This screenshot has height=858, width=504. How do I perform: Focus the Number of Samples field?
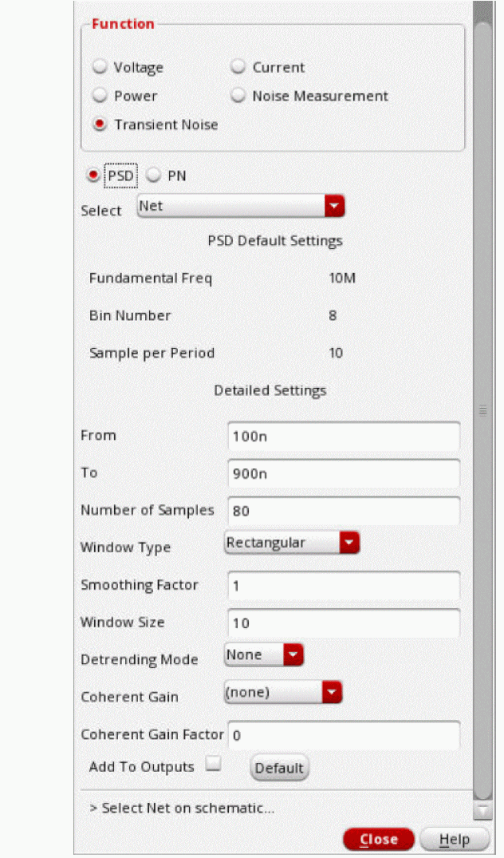tap(343, 511)
